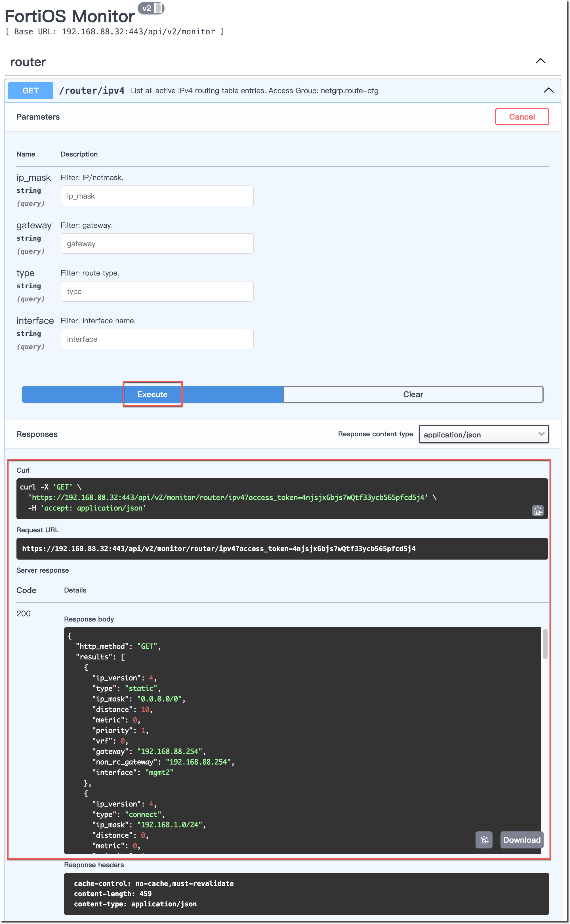Screen dimensions: 570x924
Task: Click the response headers block
Action: click(x=306, y=893)
